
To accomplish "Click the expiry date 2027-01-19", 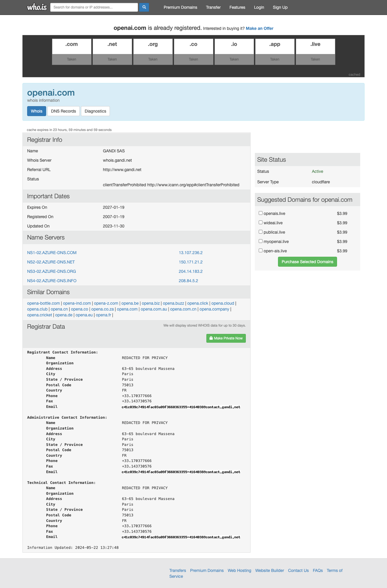I will click(114, 207).
